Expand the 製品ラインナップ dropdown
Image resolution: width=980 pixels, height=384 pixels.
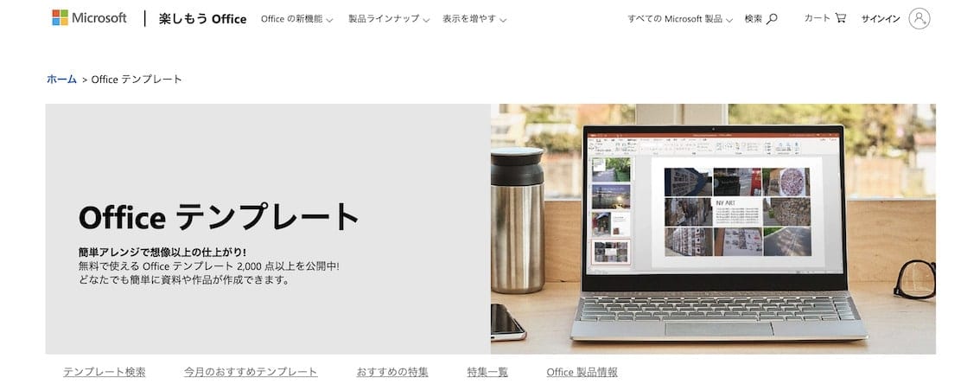[x=389, y=19]
